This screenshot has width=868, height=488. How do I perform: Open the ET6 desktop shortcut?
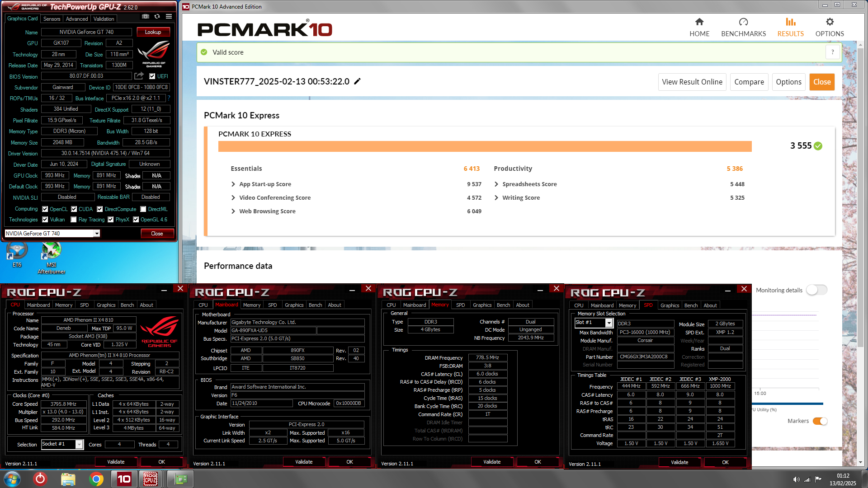pyautogui.click(x=17, y=255)
